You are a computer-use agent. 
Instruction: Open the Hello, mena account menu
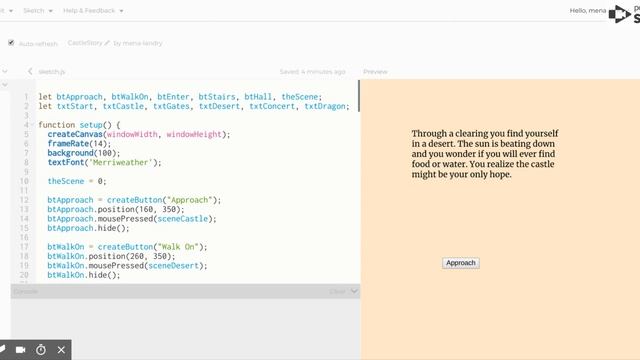(588, 11)
